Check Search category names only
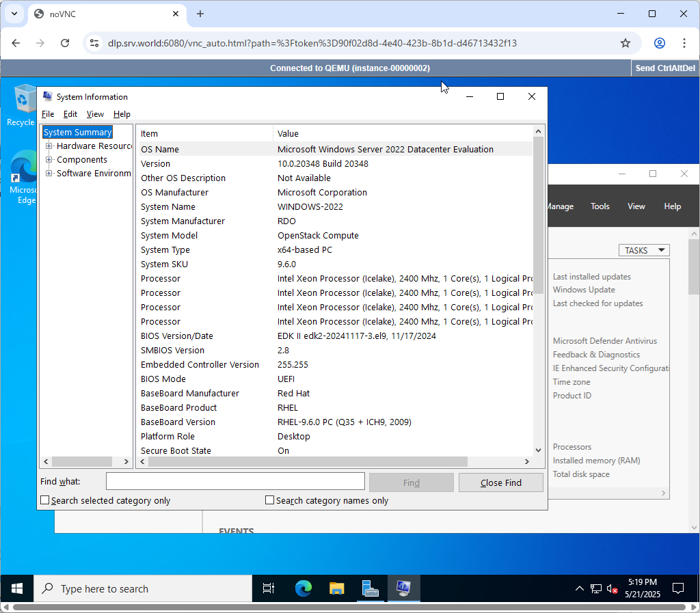This screenshot has height=613, width=700. coord(269,500)
